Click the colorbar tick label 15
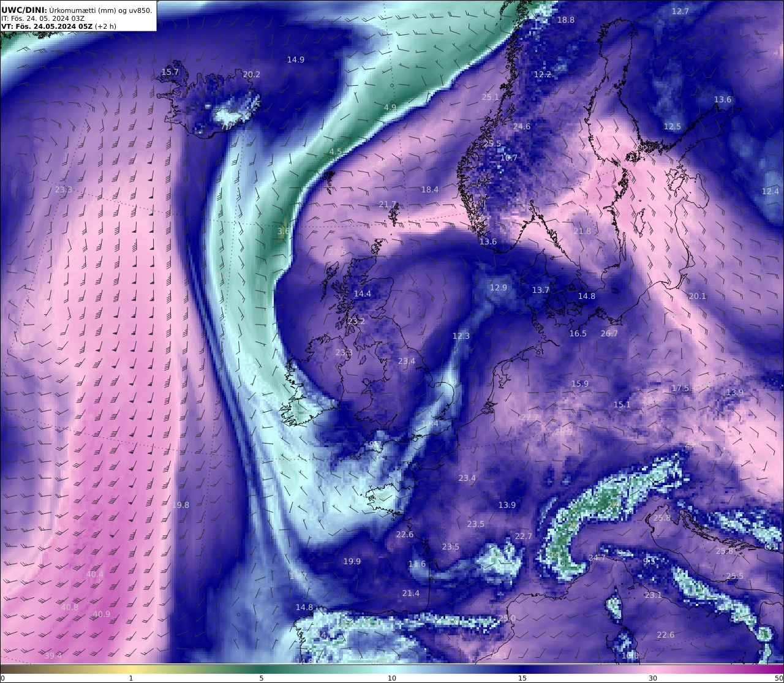The width and height of the screenshot is (784, 683). click(x=522, y=678)
